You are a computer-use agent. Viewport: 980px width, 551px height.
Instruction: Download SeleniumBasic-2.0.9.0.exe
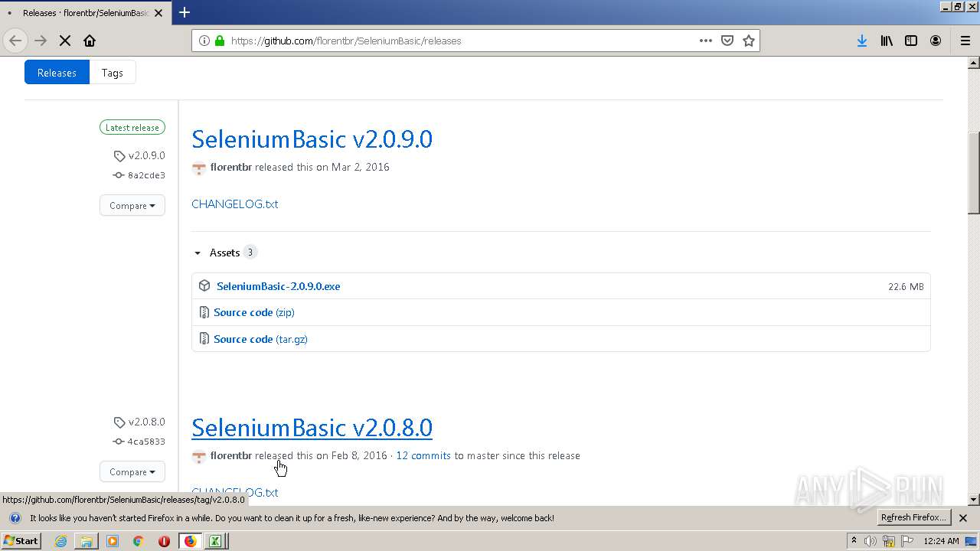[x=278, y=286]
